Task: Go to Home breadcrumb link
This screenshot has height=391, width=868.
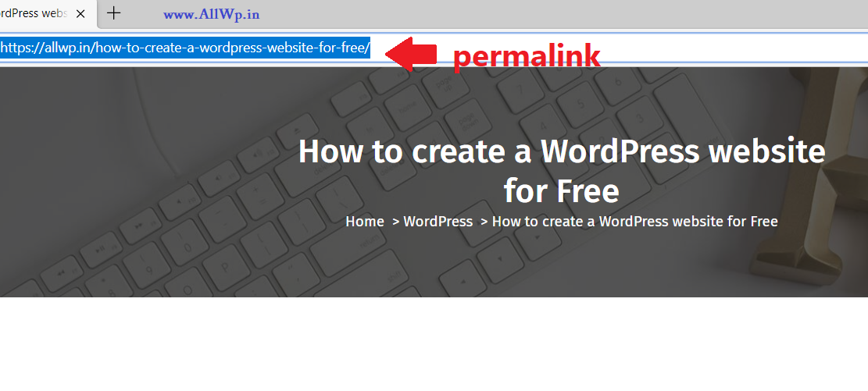Action: pyautogui.click(x=365, y=222)
